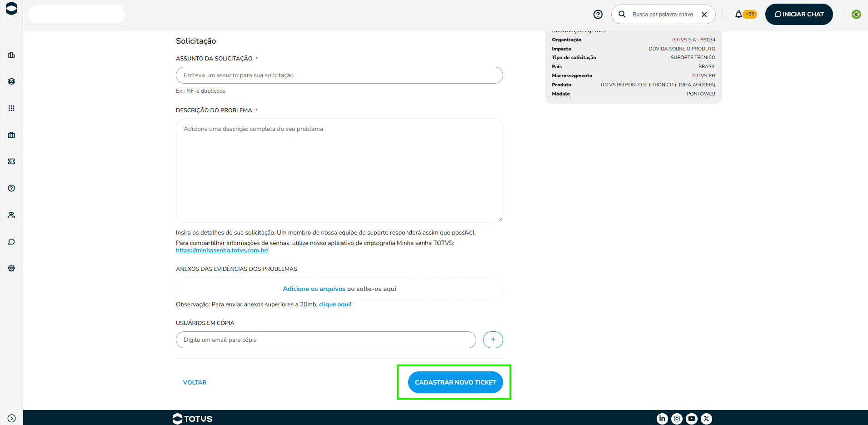Click the search magnifier icon

622,14
